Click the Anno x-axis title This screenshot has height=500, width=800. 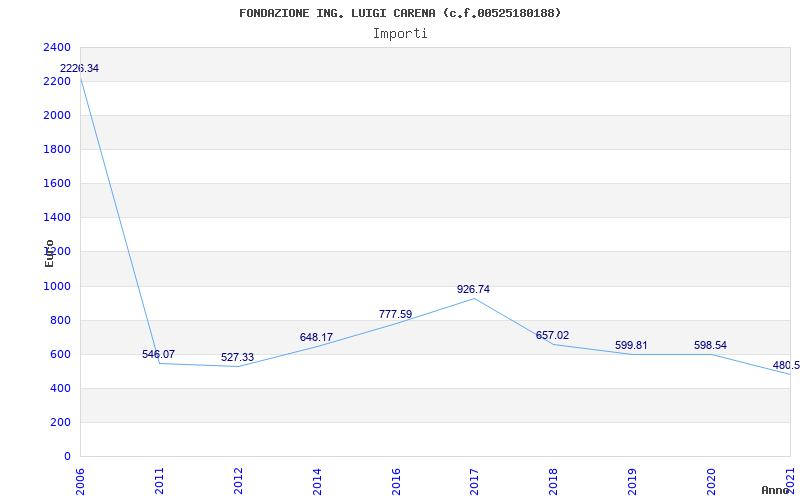click(776, 490)
